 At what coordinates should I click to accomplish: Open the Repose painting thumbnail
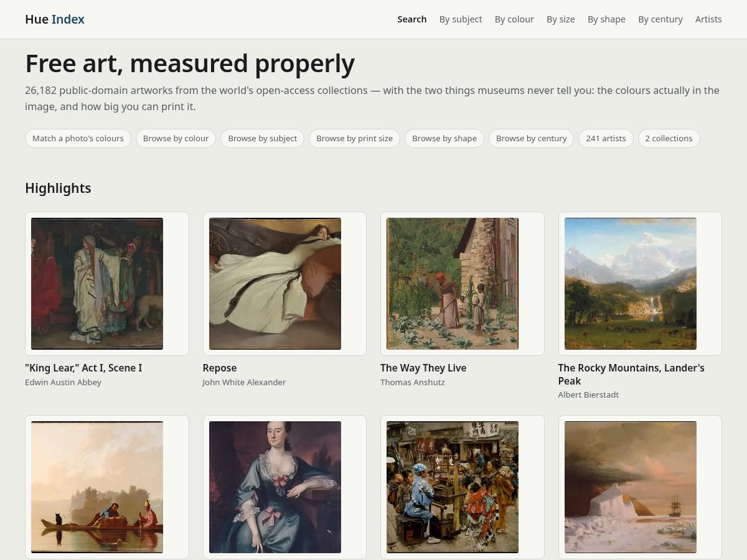point(275,284)
